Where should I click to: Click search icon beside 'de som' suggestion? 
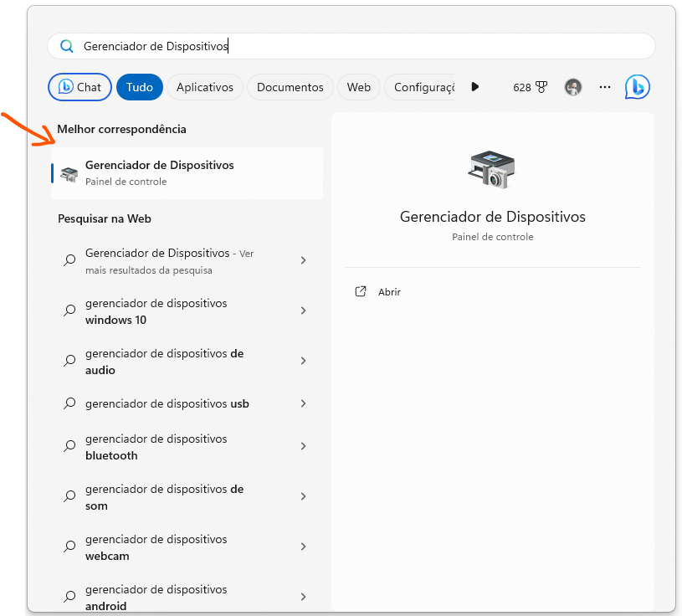pos(69,496)
